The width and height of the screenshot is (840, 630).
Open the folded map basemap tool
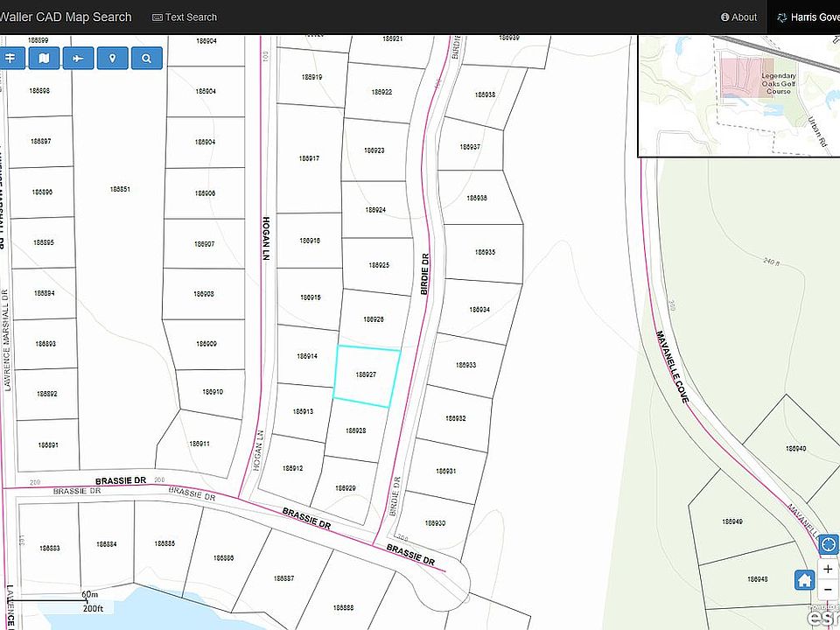[44, 58]
